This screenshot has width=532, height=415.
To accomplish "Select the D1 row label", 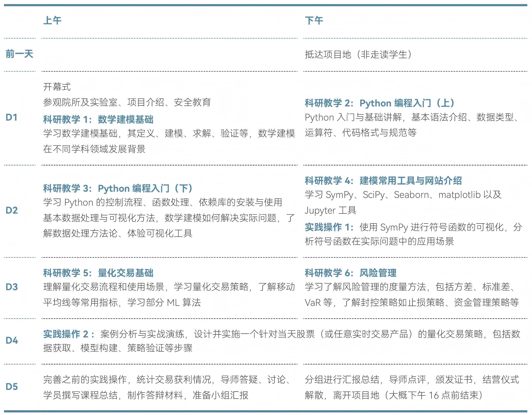I will click(x=11, y=117).
